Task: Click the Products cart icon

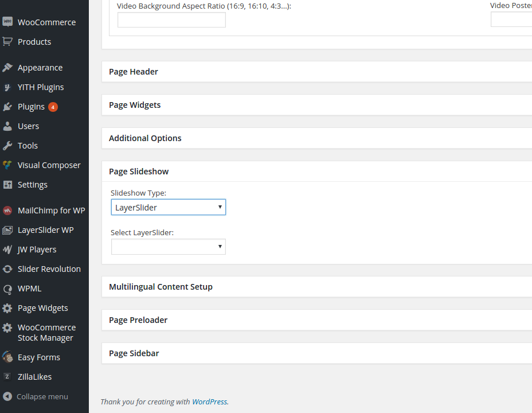Action: click(x=7, y=42)
